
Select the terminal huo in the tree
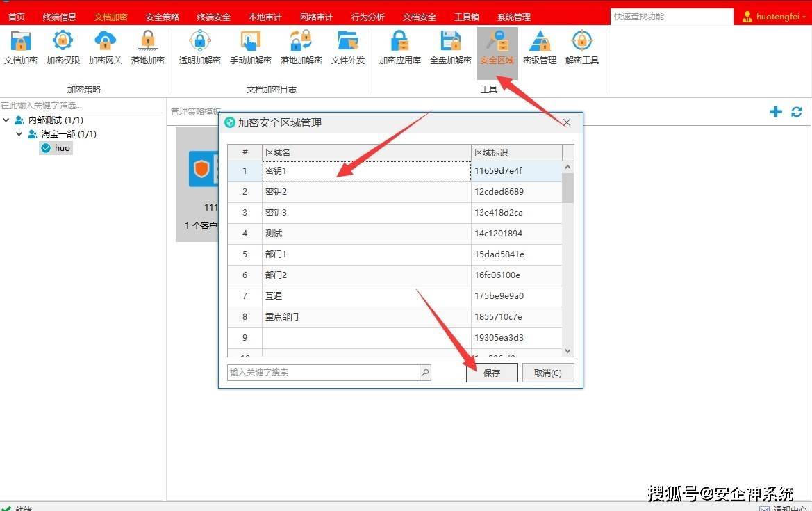[61, 147]
